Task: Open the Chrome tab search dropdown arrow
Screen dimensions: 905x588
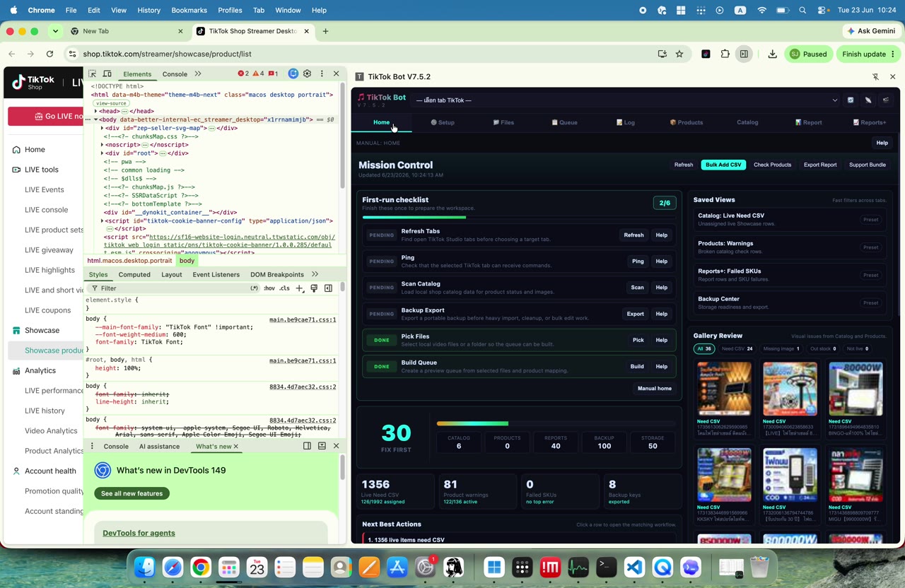Action: tap(55, 31)
